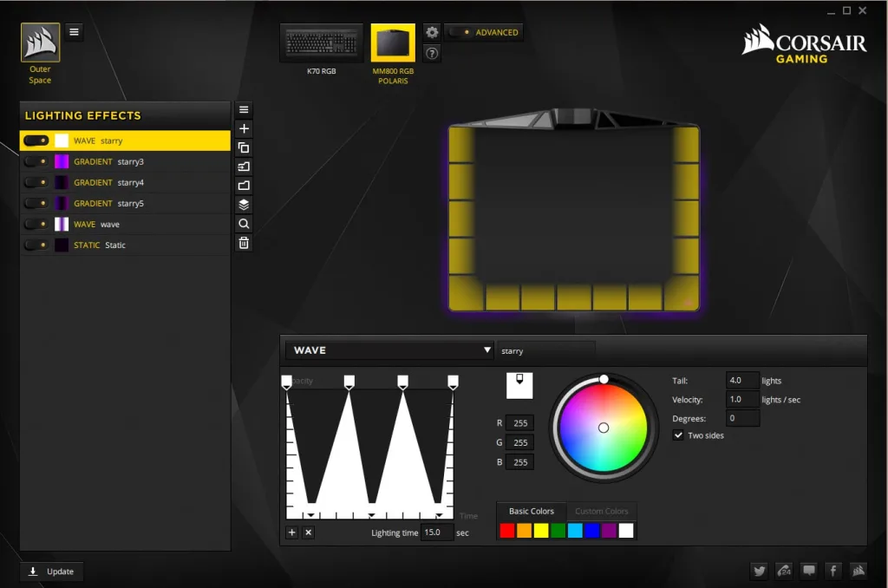
Task: Open the settings gear icon
Action: coord(432,32)
